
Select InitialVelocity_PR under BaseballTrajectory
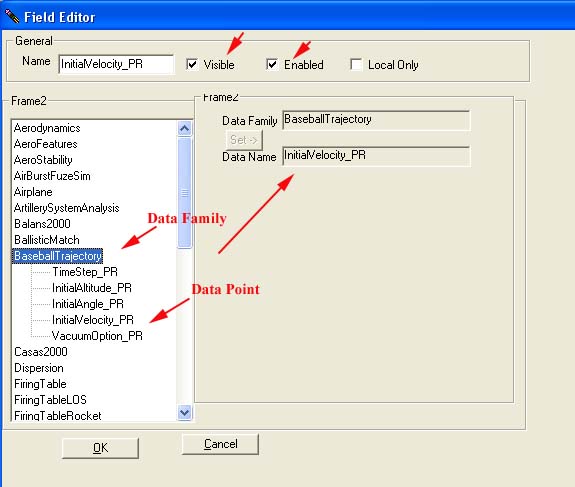(x=93, y=320)
